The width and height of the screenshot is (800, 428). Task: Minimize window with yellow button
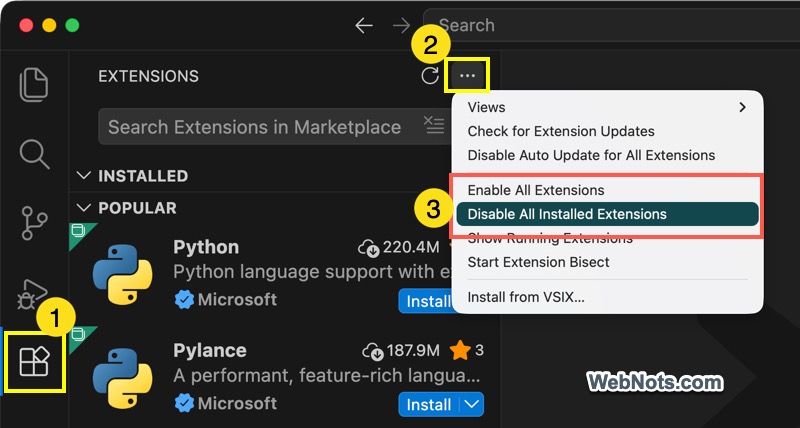(x=49, y=25)
